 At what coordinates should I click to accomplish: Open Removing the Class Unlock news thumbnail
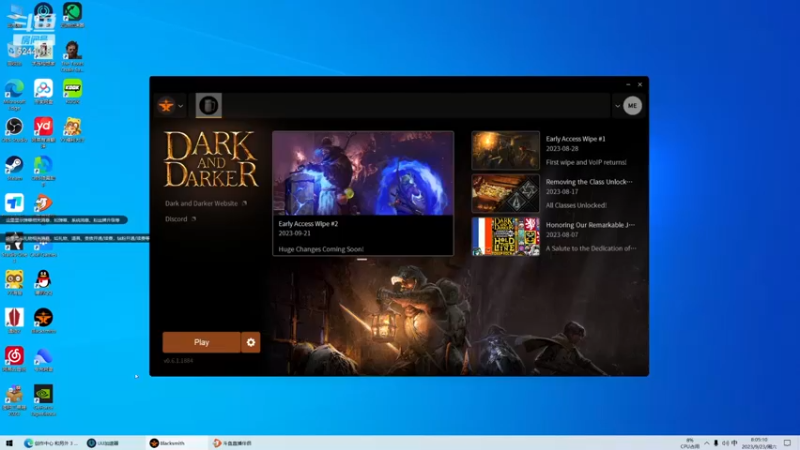tap(505, 193)
